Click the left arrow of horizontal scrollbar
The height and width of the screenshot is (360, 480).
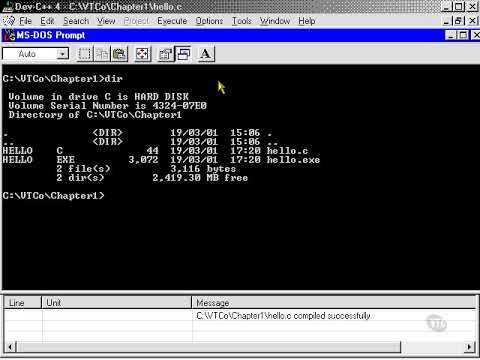tap(10, 347)
